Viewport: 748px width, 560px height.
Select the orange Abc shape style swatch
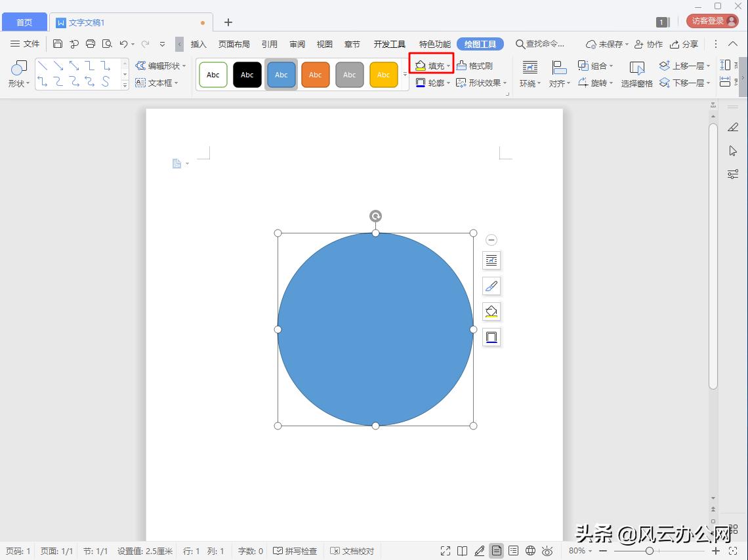coord(315,74)
